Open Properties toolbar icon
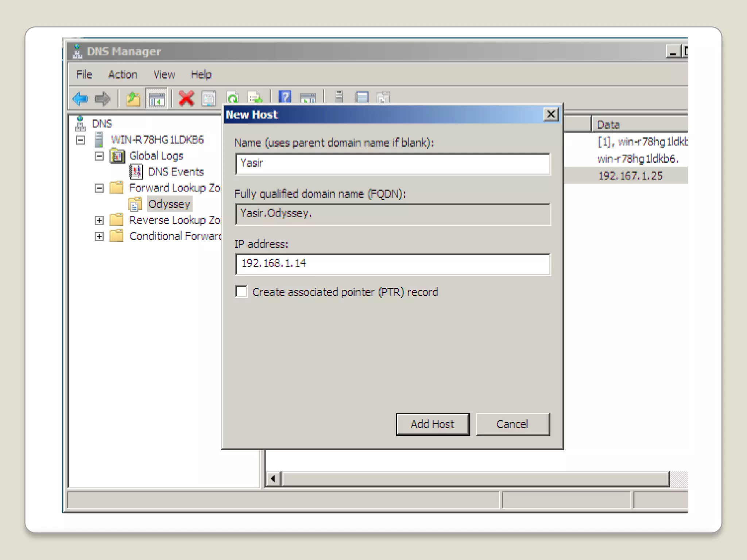747x560 pixels. coord(209,99)
